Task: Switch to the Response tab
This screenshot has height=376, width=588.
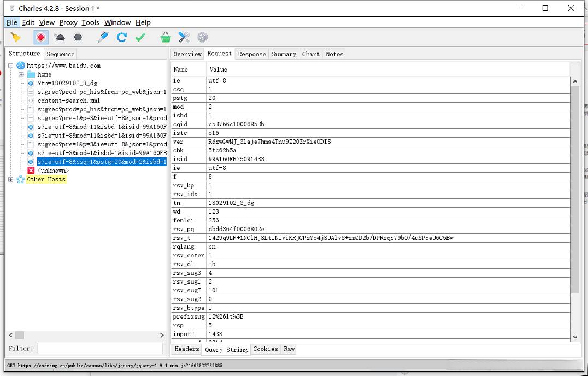Action: 252,54
